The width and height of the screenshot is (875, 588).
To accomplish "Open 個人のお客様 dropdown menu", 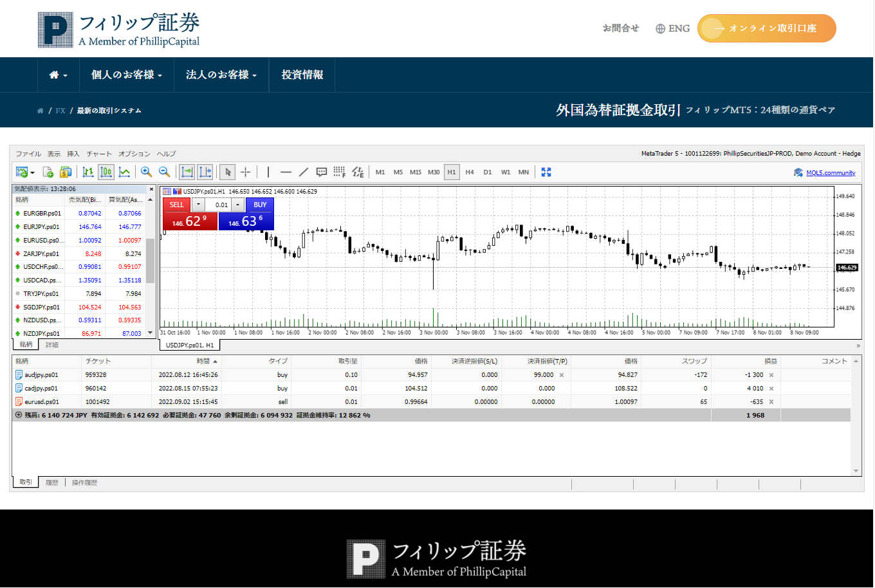I will pyautogui.click(x=127, y=75).
